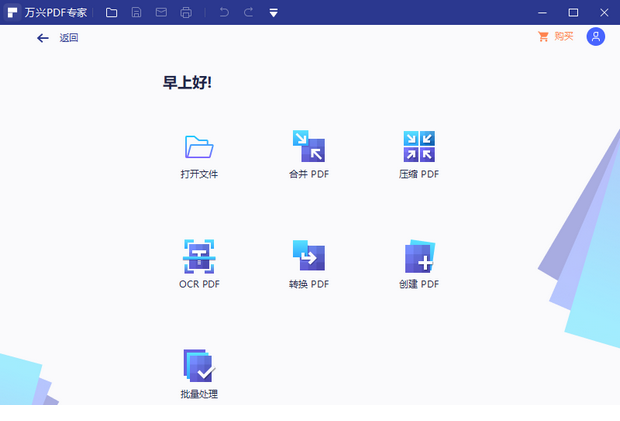Click the 转换 PDF label text
The image size is (620, 421).
click(x=309, y=284)
